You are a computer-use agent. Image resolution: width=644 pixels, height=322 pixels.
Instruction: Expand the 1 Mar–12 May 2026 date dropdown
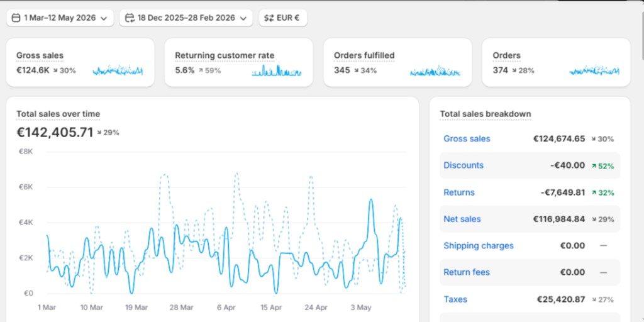[60, 18]
